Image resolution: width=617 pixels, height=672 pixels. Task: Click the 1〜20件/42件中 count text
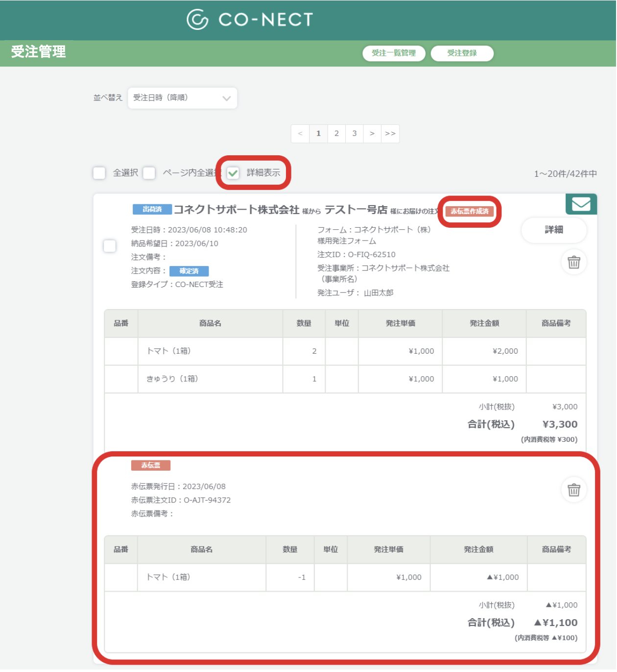point(566,174)
